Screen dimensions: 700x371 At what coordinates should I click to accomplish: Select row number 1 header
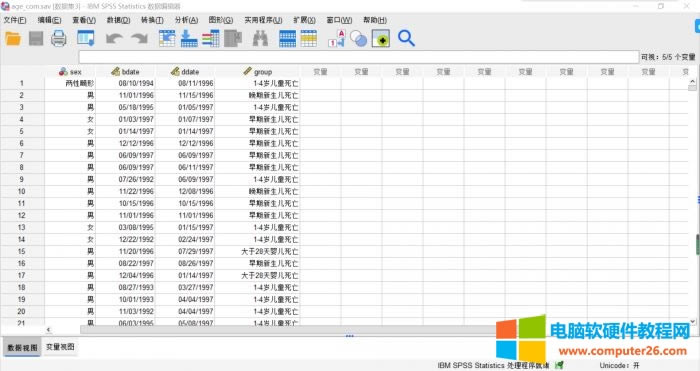coord(22,83)
